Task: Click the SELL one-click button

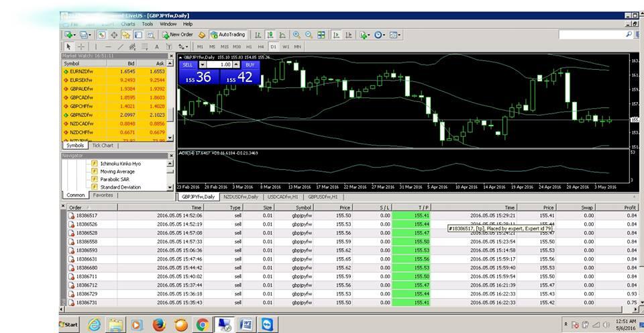Action: pyautogui.click(x=188, y=64)
